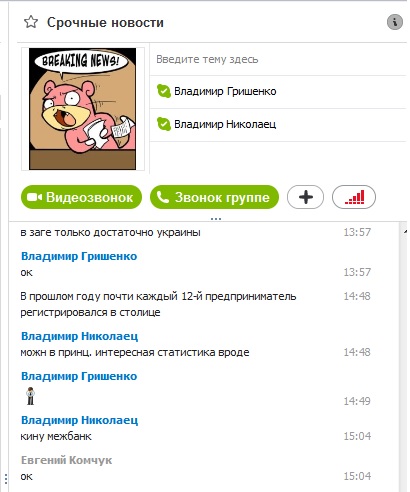Click the status icon beside Владимир Гришенко
Viewport: 410px width, 492px height.
pyautogui.click(x=164, y=91)
